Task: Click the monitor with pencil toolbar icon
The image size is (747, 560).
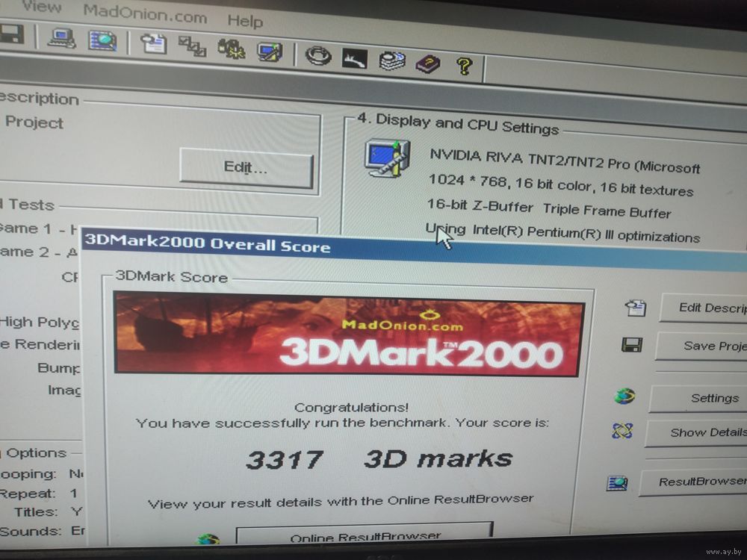Action: coord(270,52)
